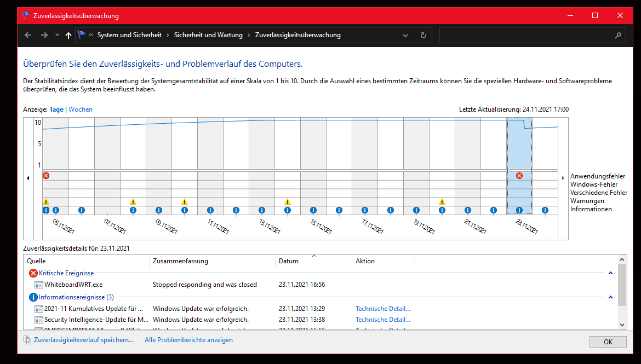Switch view to 'Wochen'
Screen dimensions: 641x364
tap(81, 109)
